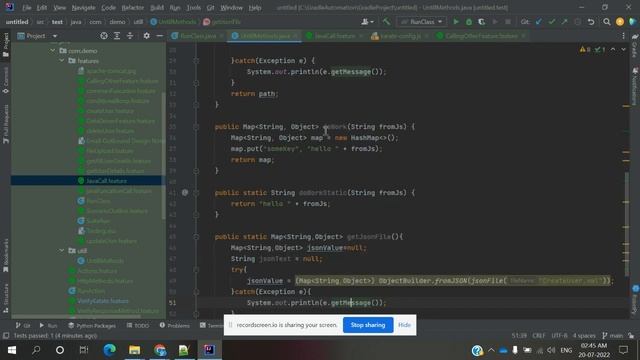
Task: Click the Stop sharing button
Action: tap(368, 325)
